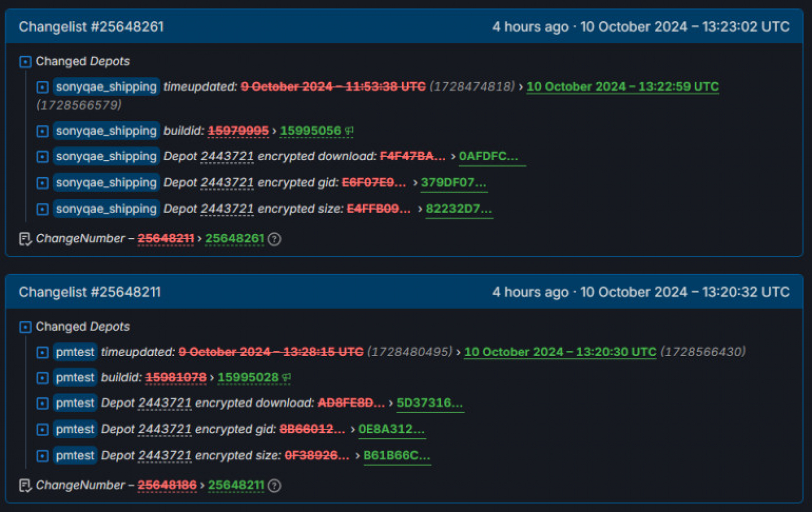The width and height of the screenshot is (812, 512).
Task: Click sonyqae_shipping branch tag on timeupdated row
Action: click(106, 86)
